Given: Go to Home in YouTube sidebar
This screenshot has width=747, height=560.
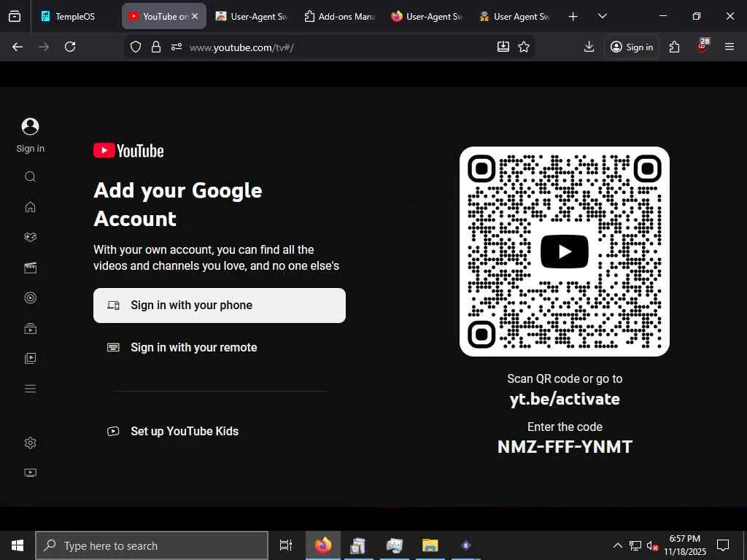Looking at the screenshot, I should point(30,206).
